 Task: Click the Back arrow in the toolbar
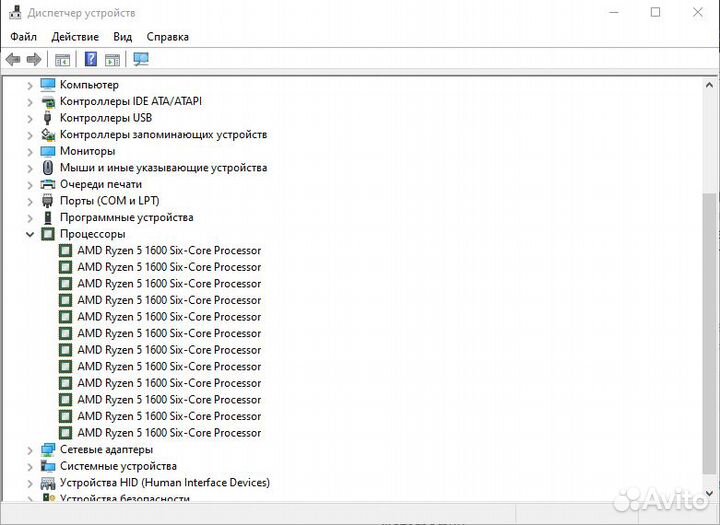coord(13,59)
